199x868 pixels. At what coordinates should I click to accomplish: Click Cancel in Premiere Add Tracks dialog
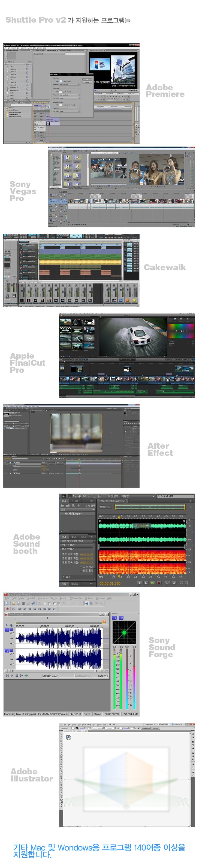[x=87, y=82]
